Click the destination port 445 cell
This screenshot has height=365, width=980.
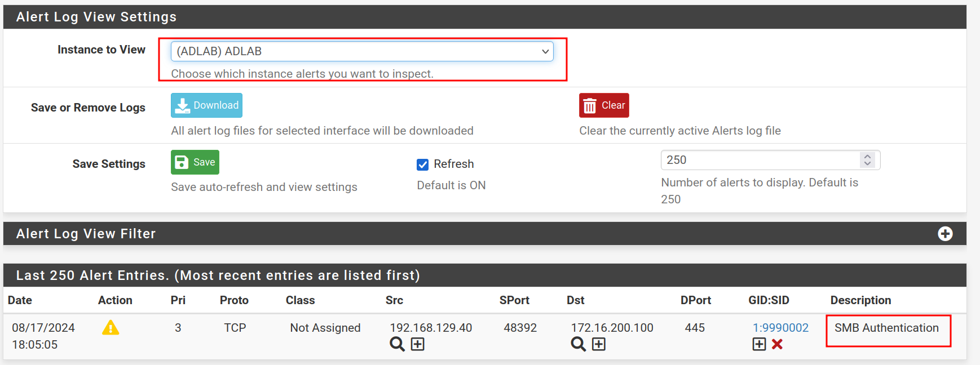695,328
